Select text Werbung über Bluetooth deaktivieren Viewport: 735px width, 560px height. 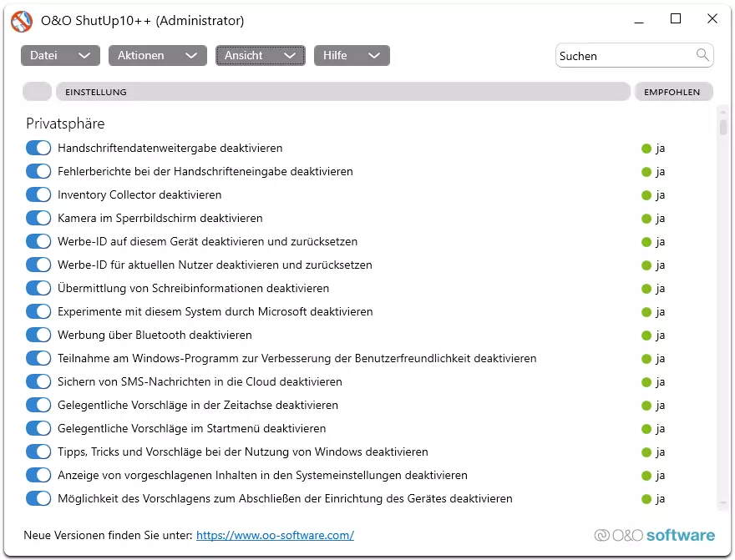click(155, 335)
